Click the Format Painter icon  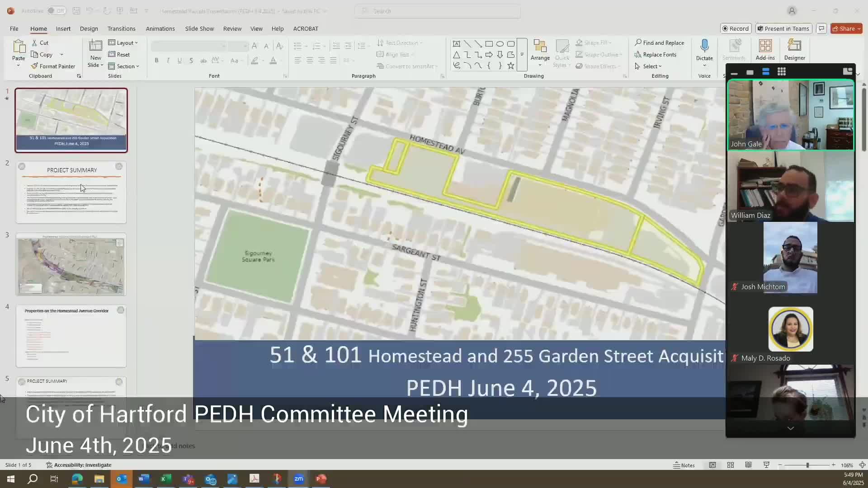tap(35, 66)
